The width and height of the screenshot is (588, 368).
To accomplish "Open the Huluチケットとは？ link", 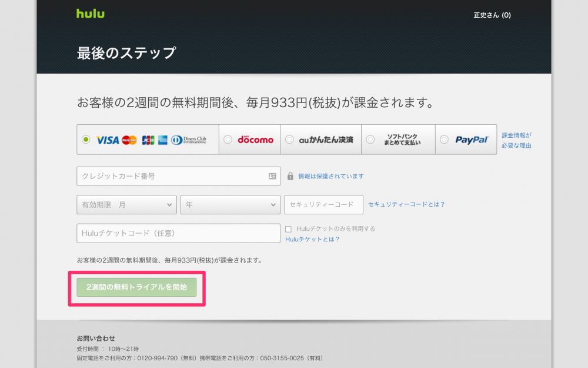I will [312, 239].
